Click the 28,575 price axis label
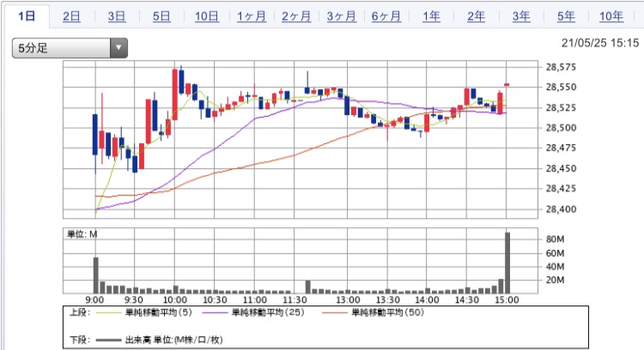 point(561,67)
